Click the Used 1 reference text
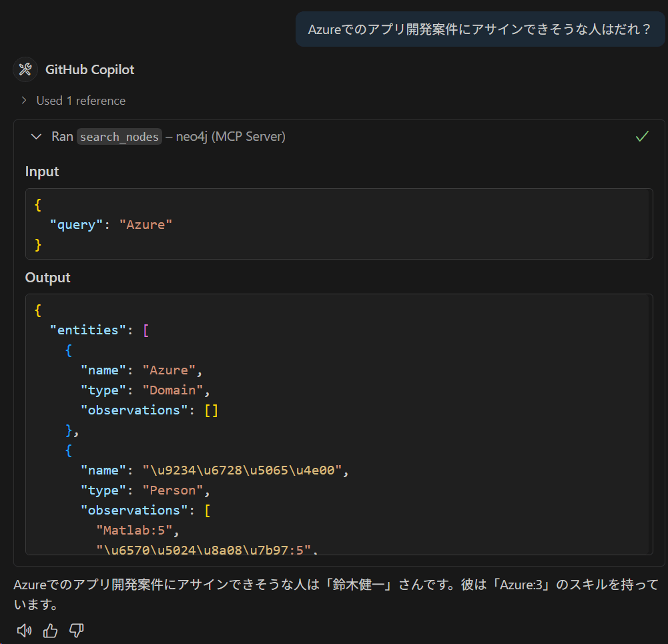 pyautogui.click(x=81, y=101)
